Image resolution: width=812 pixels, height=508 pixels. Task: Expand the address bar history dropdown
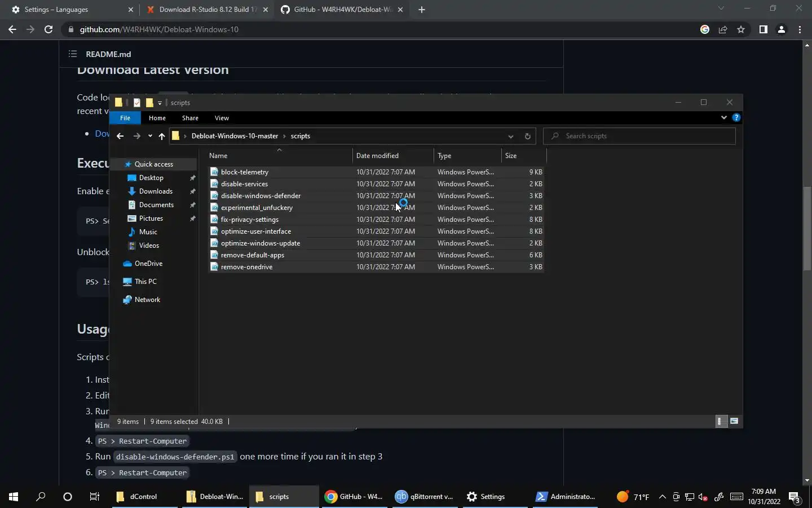[x=510, y=136]
